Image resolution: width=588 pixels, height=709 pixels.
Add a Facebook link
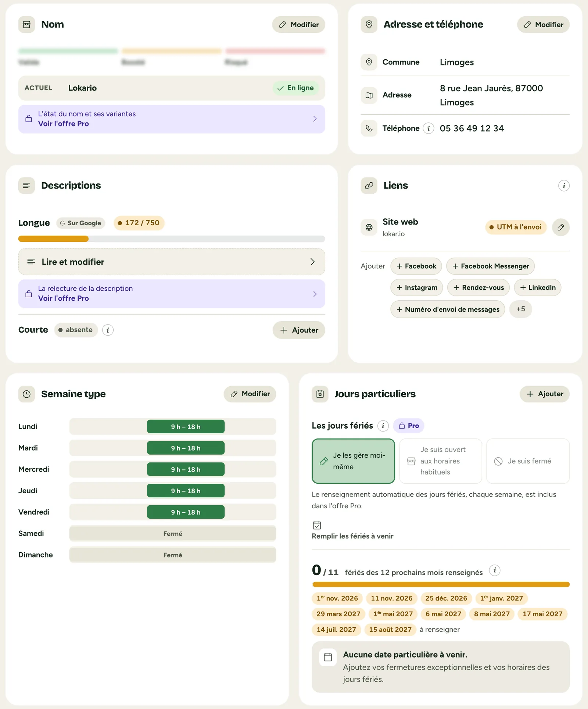[x=416, y=266]
